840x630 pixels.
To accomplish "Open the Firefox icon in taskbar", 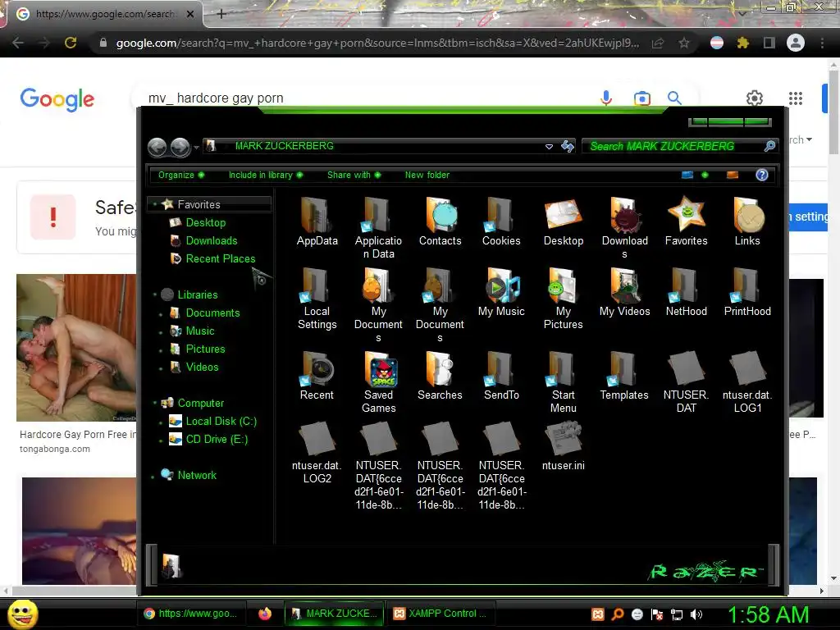I will pyautogui.click(x=265, y=614).
